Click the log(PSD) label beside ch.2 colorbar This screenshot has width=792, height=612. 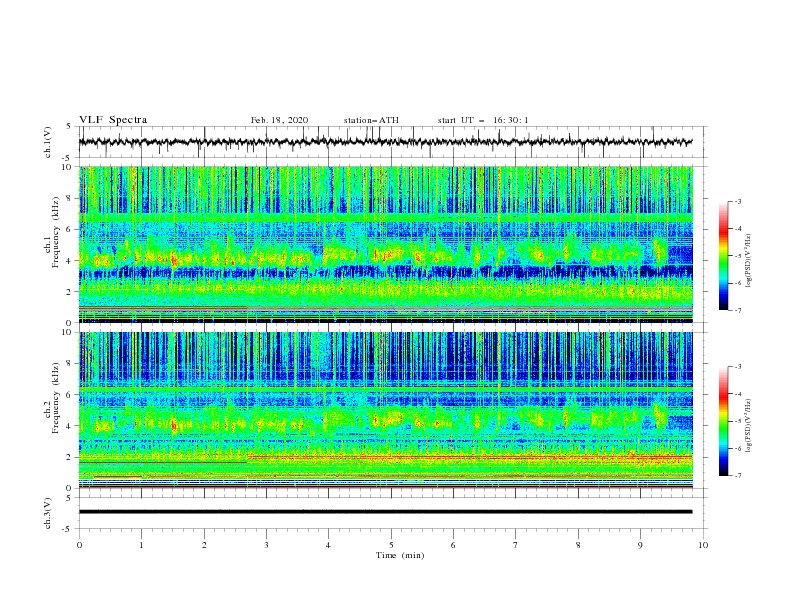point(749,426)
